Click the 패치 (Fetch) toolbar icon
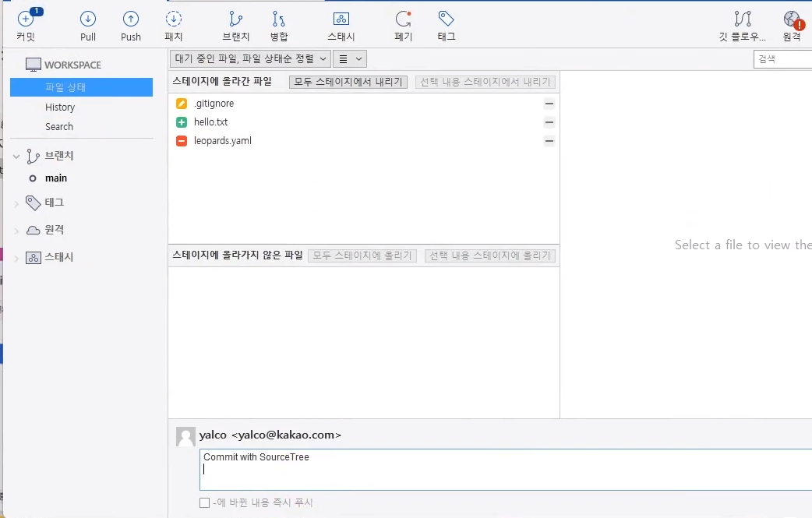Screen dimensions: 812x518 pos(174,19)
